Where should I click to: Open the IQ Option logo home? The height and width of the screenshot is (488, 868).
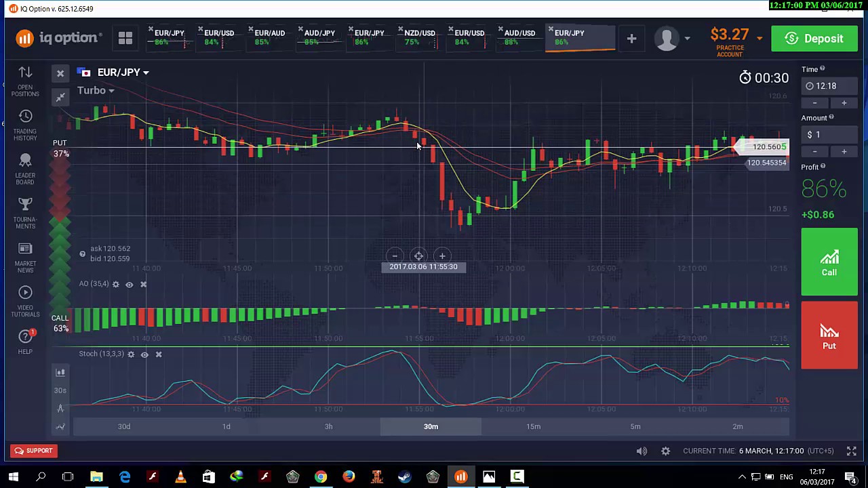(x=58, y=38)
